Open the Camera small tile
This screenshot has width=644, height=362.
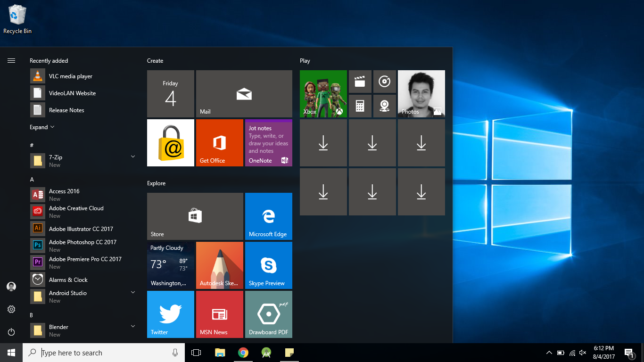(x=385, y=106)
